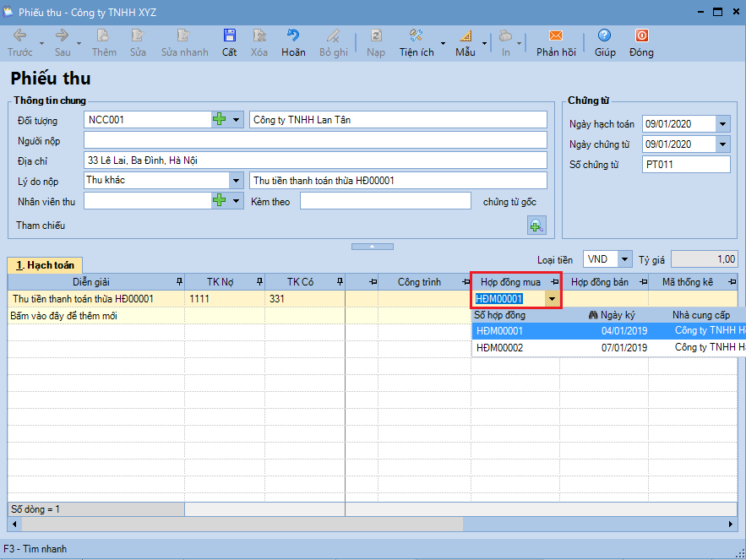
Task: Click 'Bấm vào đây để thêm mới' row
Action: coord(63,316)
